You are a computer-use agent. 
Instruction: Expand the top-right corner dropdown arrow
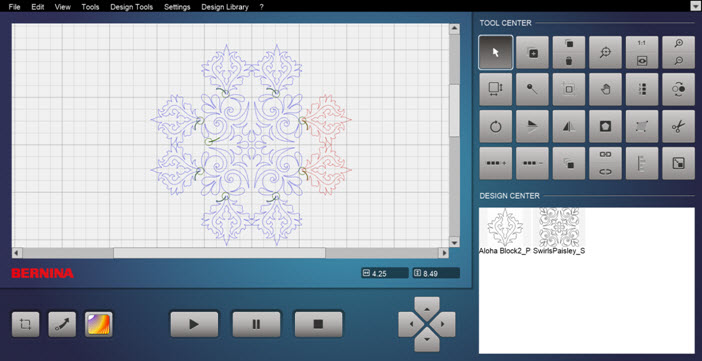point(695,6)
